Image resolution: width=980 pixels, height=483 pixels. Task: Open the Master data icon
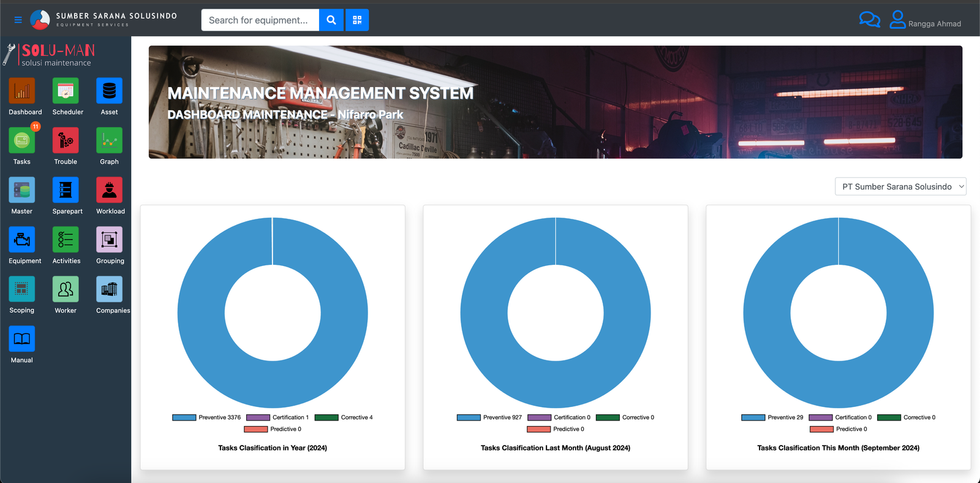point(22,190)
